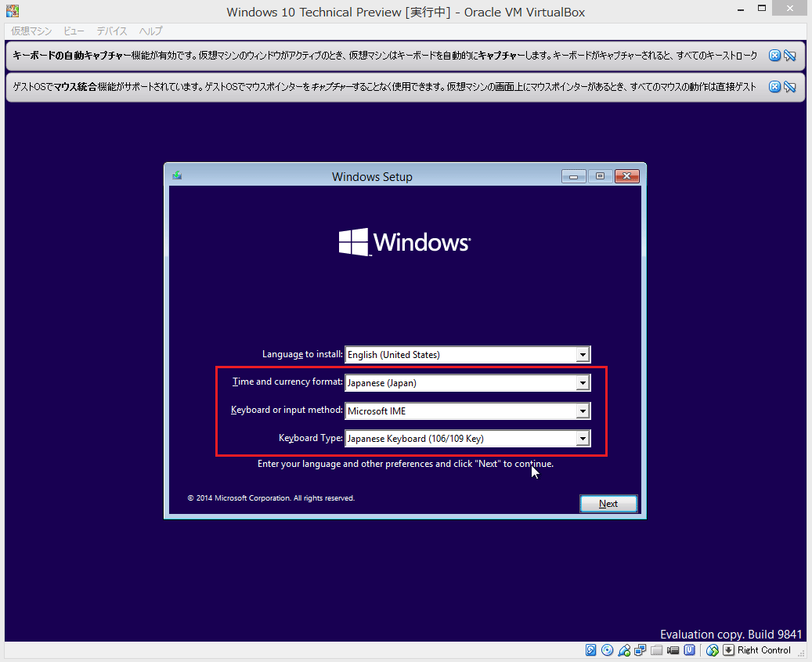
Task: Click the optical disc status icon
Action: pos(607,650)
